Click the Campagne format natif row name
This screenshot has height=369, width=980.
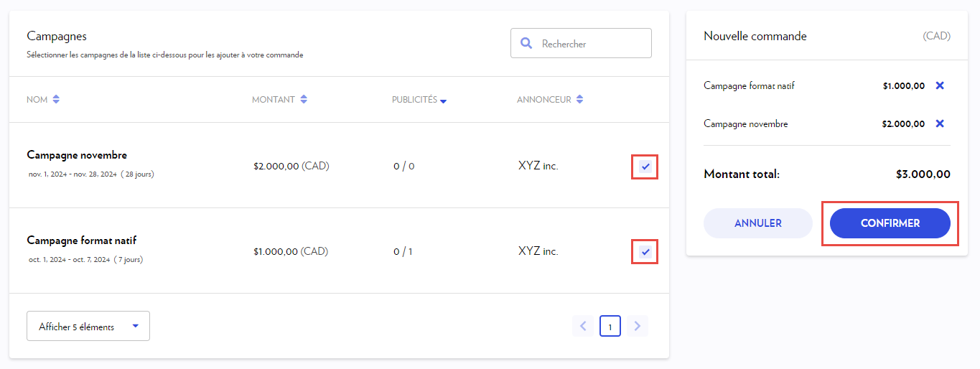(81, 240)
